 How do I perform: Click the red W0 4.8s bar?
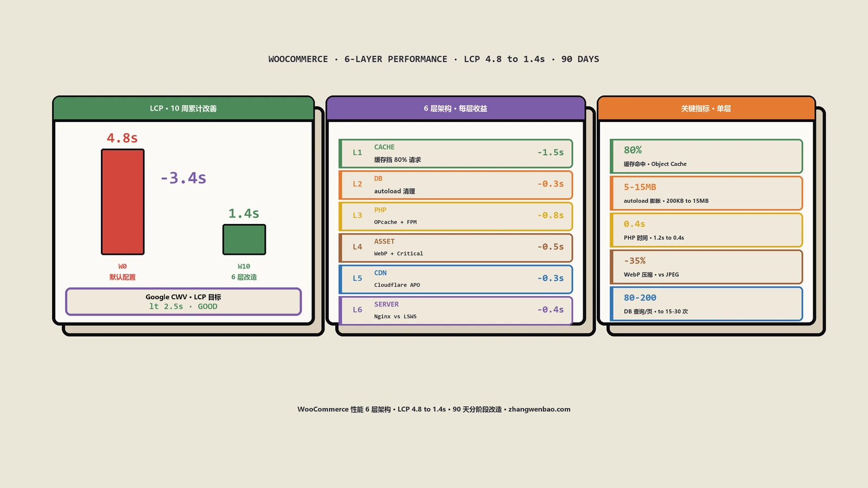(x=123, y=202)
